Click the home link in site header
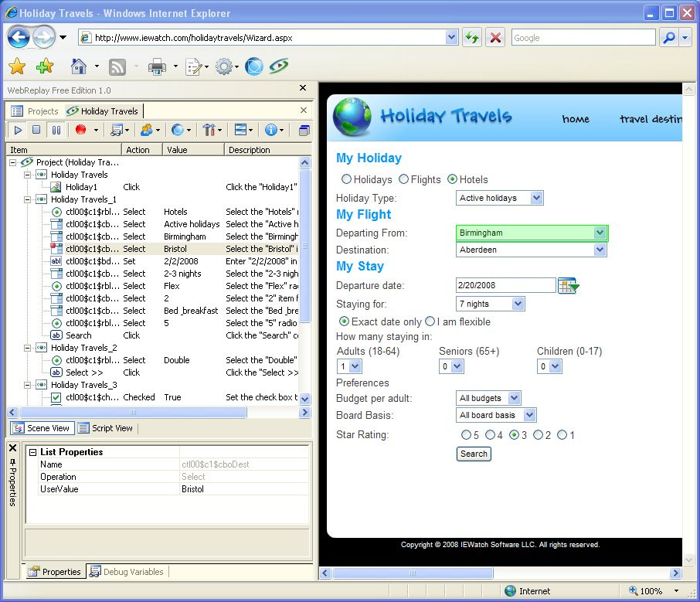The width and height of the screenshot is (700, 602). [x=576, y=119]
